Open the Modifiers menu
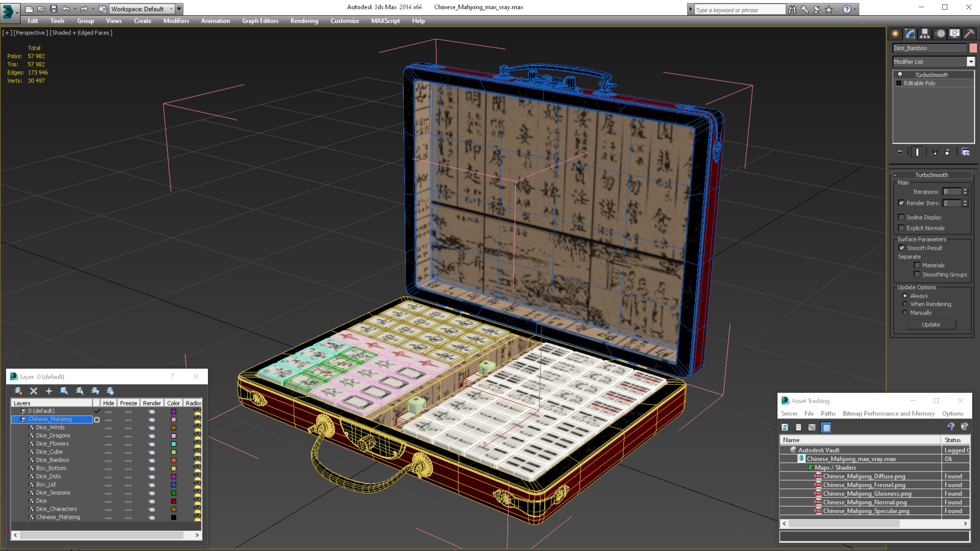Viewport: 980px width, 551px height. pos(176,21)
